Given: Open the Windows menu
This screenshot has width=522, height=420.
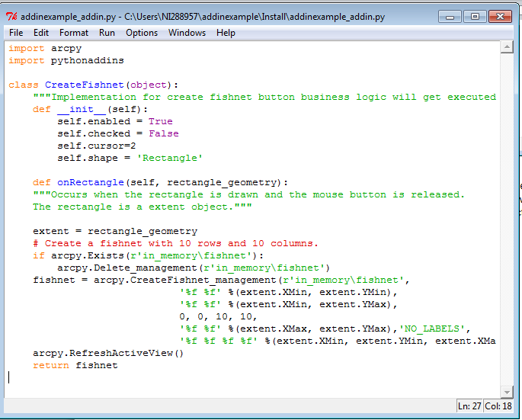Looking at the screenshot, I should [187, 33].
